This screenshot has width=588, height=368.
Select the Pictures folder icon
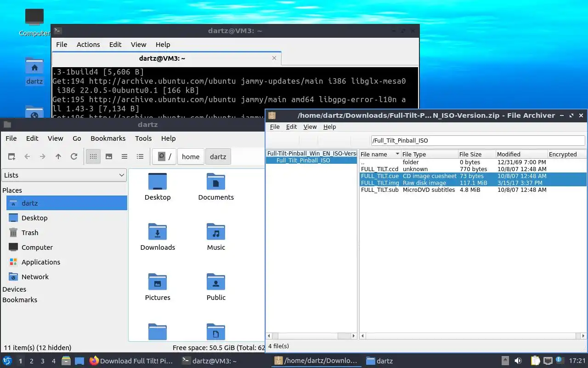tap(158, 287)
